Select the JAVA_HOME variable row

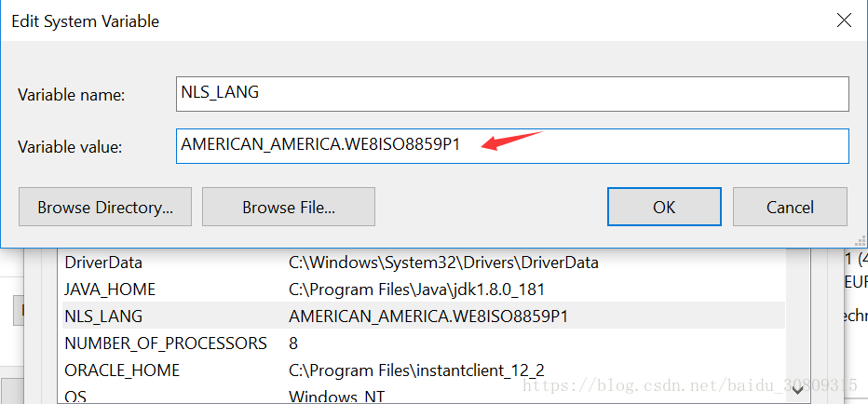point(110,290)
